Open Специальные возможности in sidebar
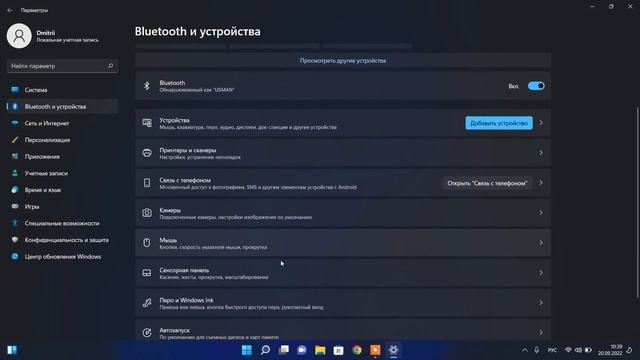This screenshot has height=360, width=640. (62, 223)
